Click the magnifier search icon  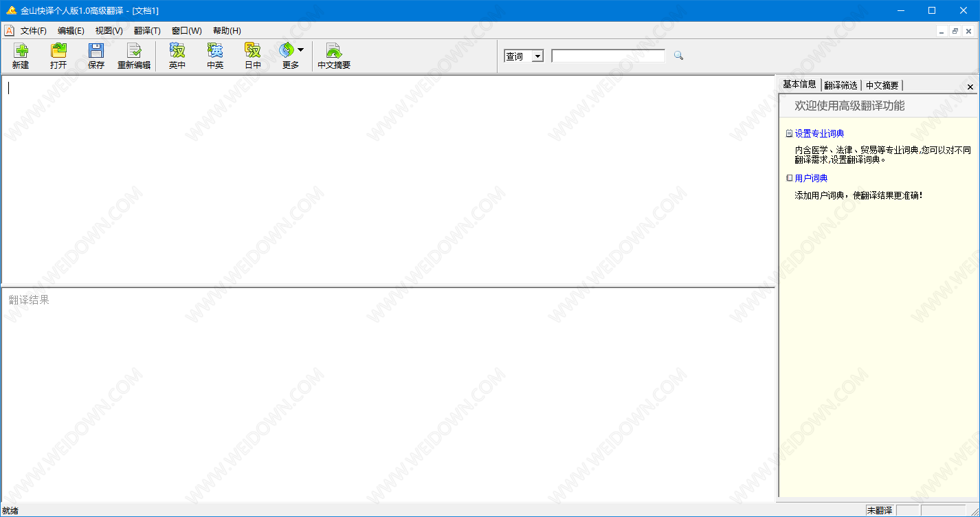point(678,56)
